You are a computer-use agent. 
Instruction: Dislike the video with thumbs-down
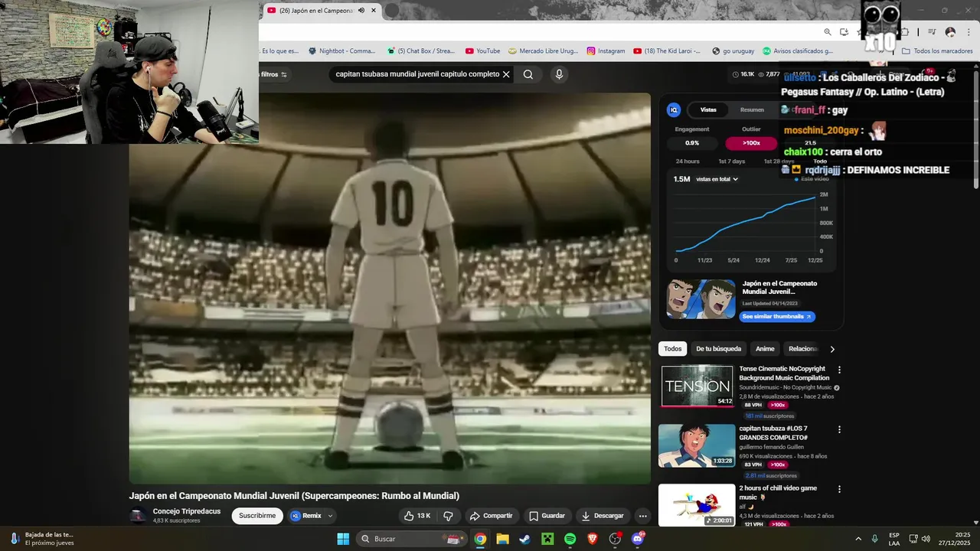tap(449, 516)
